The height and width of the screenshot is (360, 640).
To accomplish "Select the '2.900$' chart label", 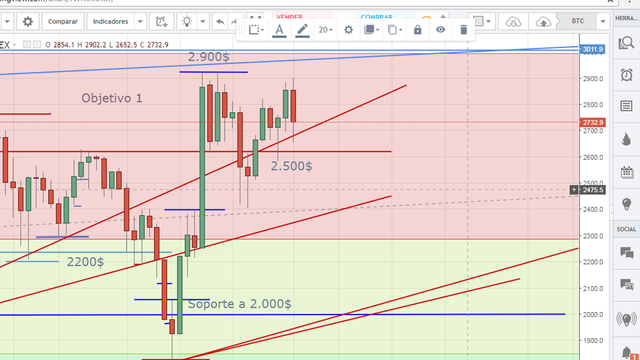I will [209, 57].
